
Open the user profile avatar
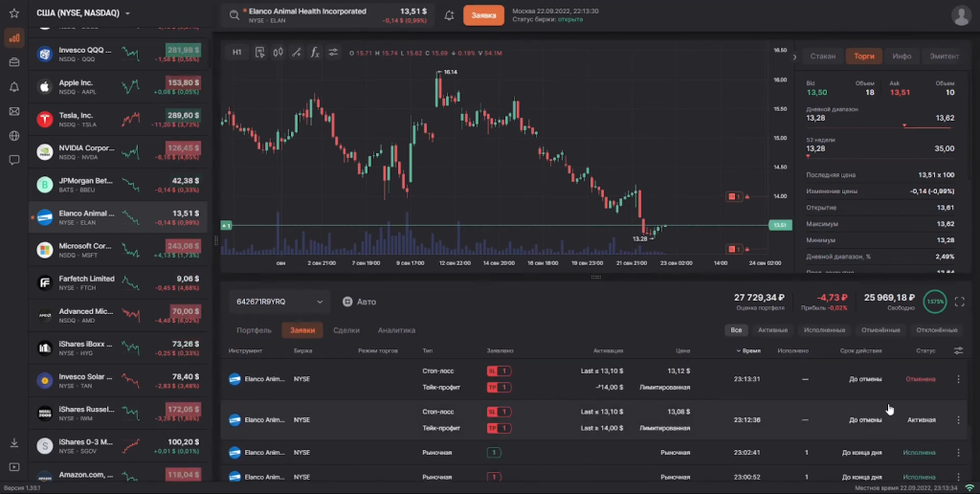(961, 15)
